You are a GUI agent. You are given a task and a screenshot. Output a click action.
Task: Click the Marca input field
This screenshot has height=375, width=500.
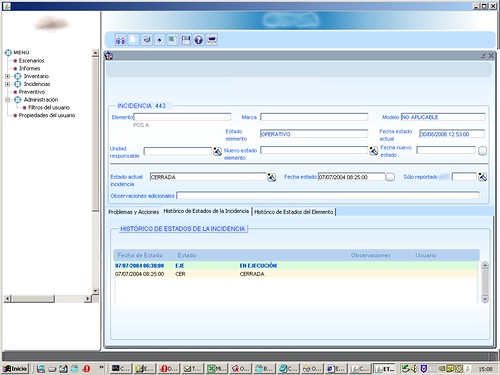click(314, 117)
